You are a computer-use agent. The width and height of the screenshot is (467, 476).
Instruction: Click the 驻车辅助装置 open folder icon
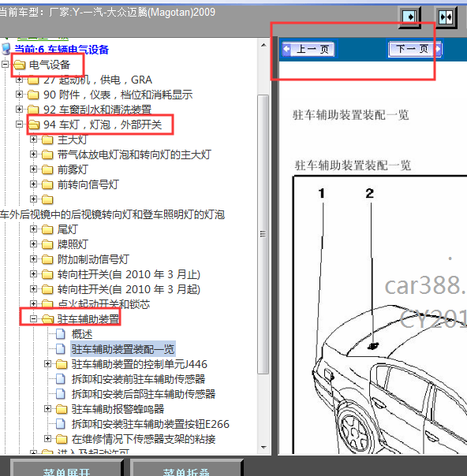(x=47, y=319)
